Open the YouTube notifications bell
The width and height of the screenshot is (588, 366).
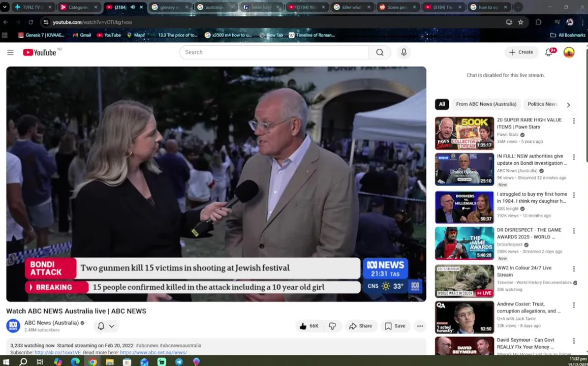click(549, 52)
